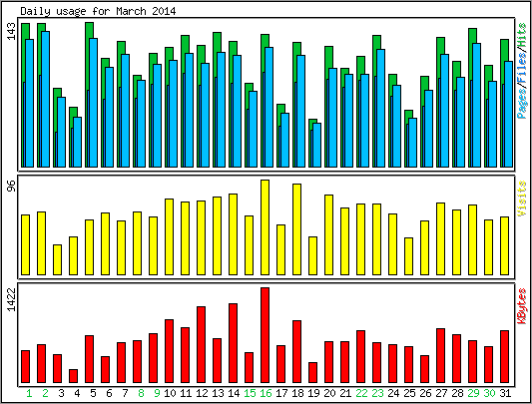Viewport: 532px width, 404px height.
Task: Click day label 13 on the x-axis
Action: pyautogui.click(x=218, y=393)
